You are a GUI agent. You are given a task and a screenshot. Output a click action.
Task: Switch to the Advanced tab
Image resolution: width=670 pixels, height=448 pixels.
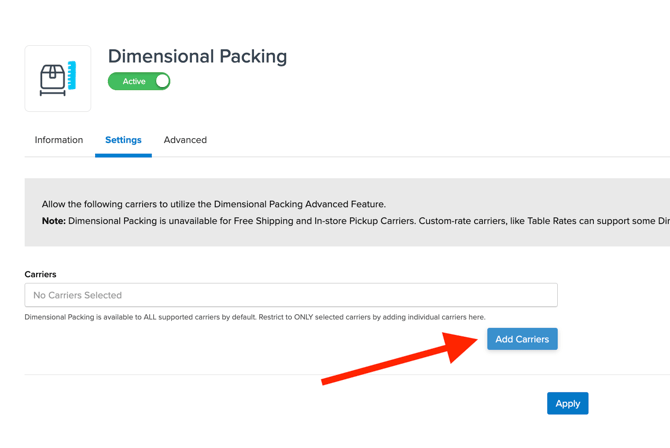(x=185, y=140)
